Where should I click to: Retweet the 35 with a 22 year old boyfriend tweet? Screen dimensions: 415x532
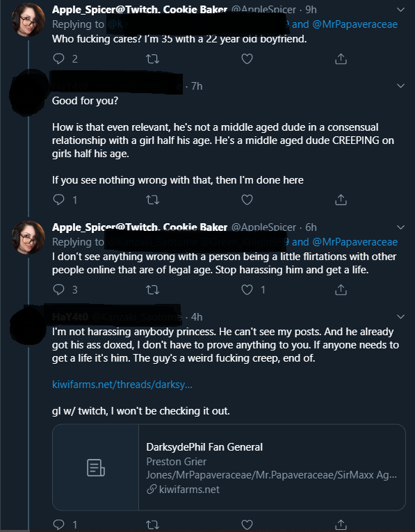coord(152,59)
